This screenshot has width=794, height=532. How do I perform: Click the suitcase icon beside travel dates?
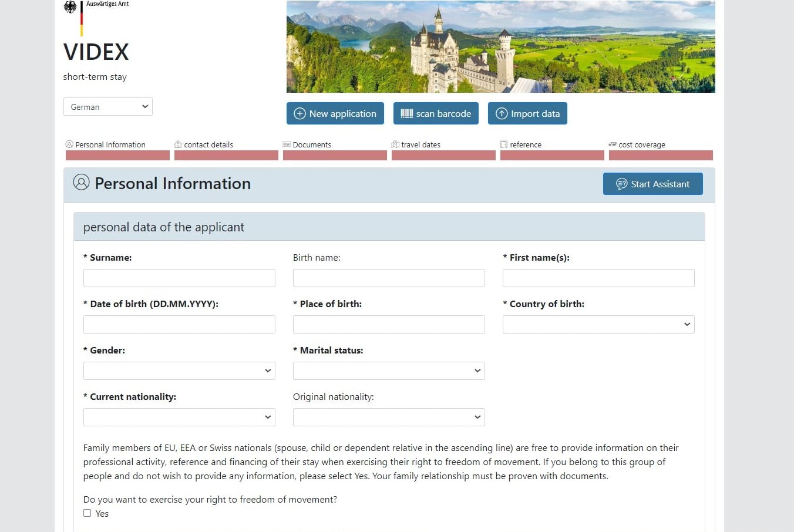tap(395, 144)
